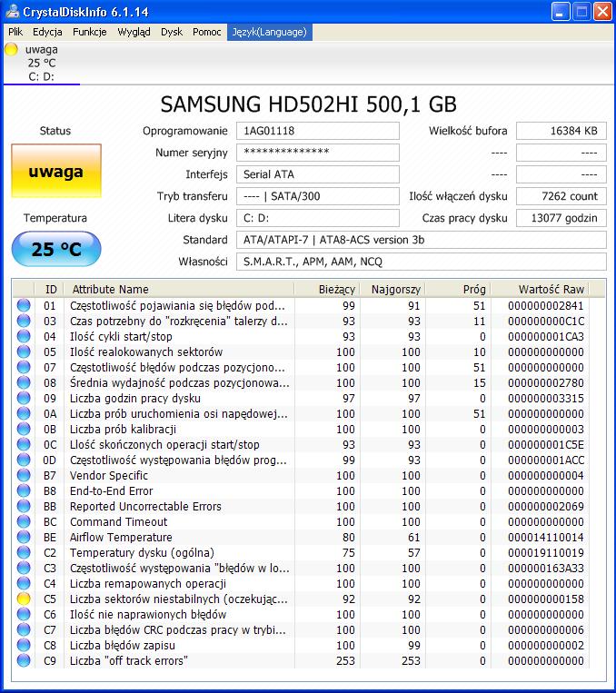Click the Bieżący column header
The height and width of the screenshot is (693, 616).
pyautogui.click(x=327, y=289)
